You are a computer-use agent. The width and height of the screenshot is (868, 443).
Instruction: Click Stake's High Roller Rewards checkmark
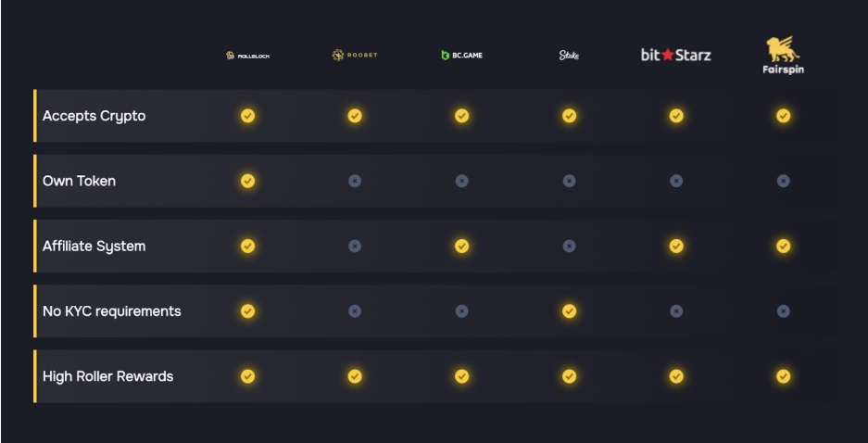click(x=569, y=376)
